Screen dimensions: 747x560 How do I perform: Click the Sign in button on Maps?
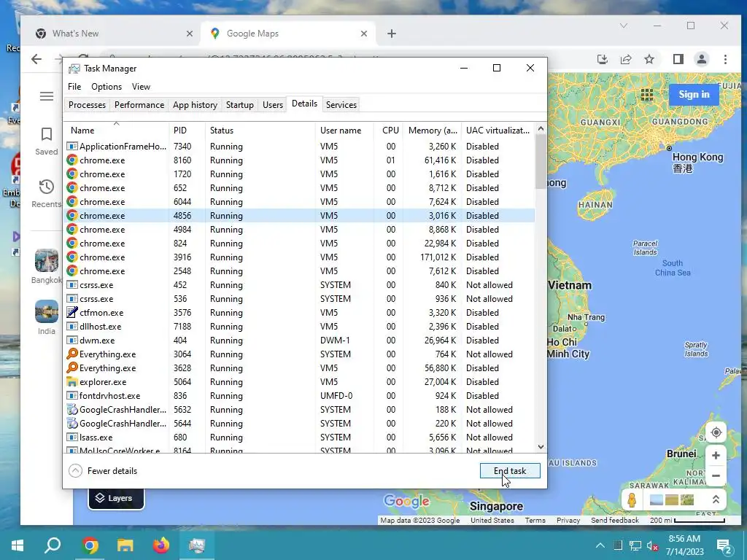pyautogui.click(x=694, y=94)
